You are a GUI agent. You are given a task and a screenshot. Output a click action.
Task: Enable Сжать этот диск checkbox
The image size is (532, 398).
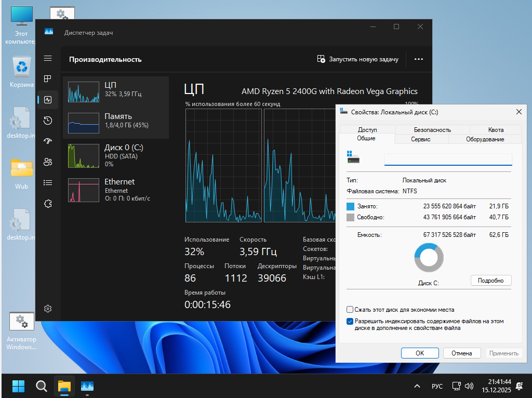[x=350, y=310]
